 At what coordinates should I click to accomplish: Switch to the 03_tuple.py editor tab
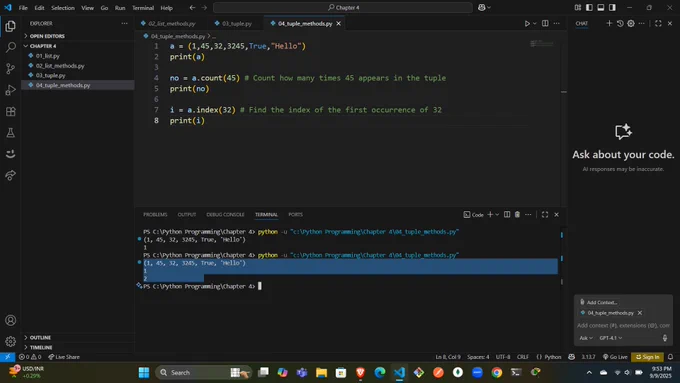click(x=236, y=23)
